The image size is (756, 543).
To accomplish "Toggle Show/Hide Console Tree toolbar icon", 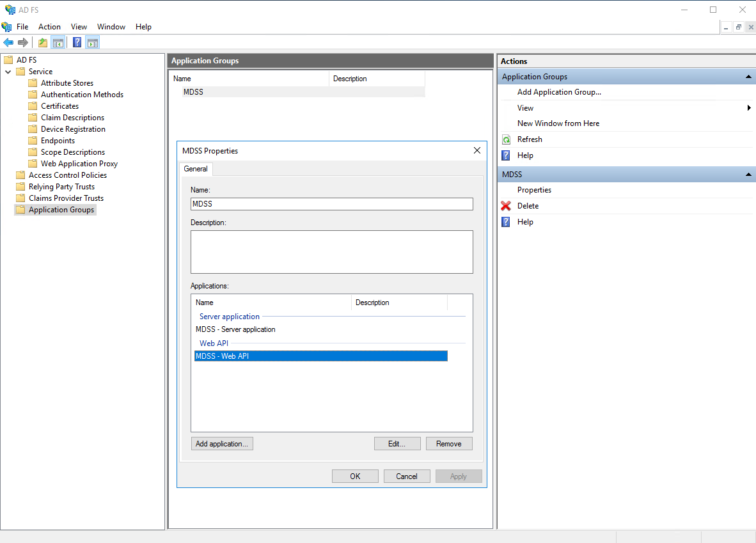I will (x=58, y=42).
